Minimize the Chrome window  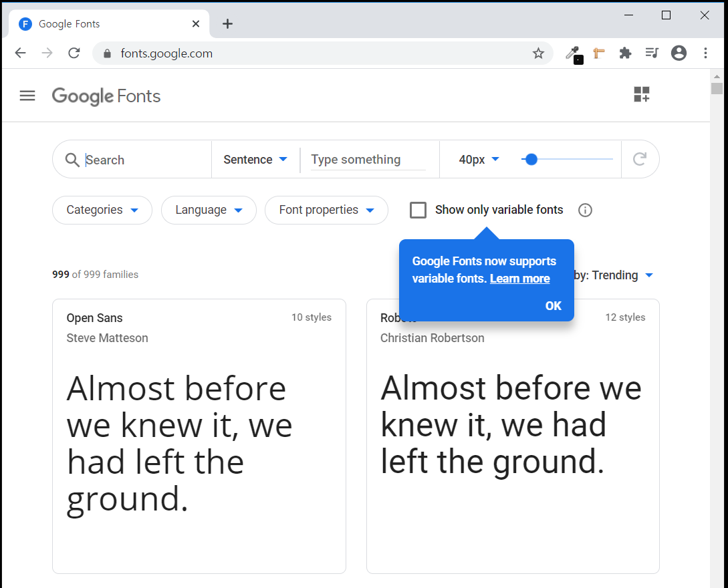628,15
